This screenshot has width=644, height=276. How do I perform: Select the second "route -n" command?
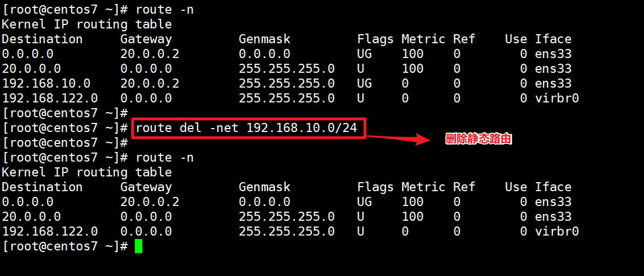[165, 158]
